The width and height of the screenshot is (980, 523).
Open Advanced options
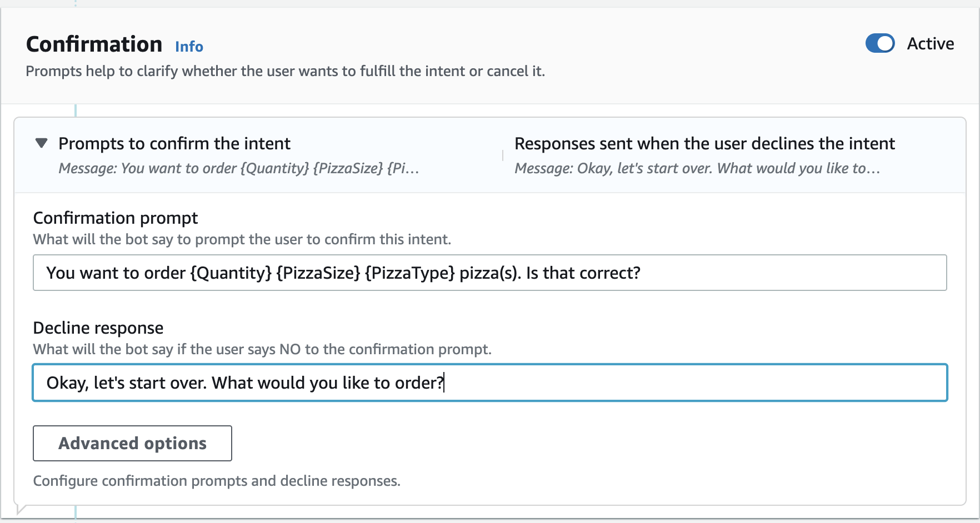(132, 443)
